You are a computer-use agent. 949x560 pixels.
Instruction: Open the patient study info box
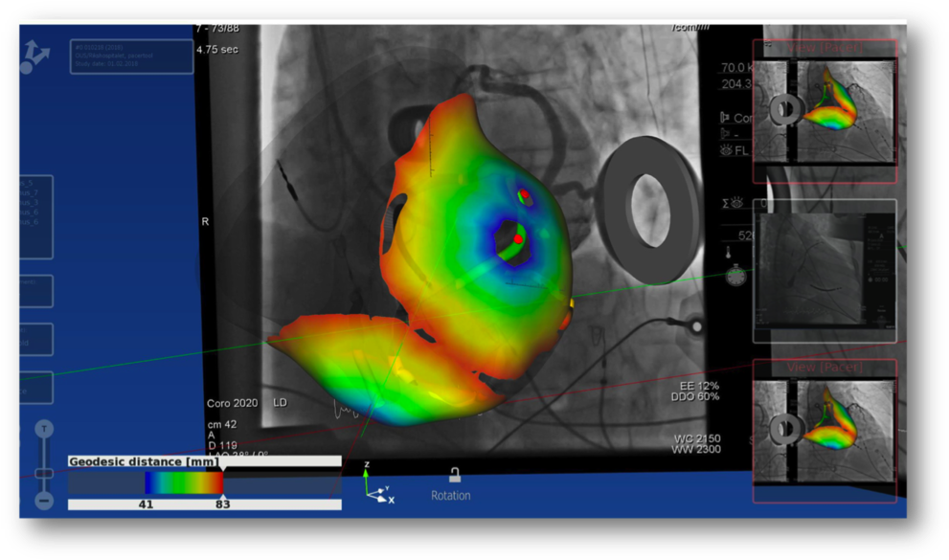coord(131,56)
